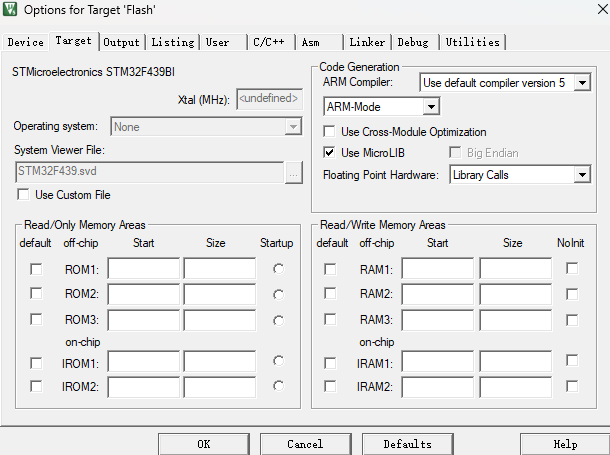Click the IRAM2 Size field
This screenshot has width=610, height=455.
[x=515, y=387]
